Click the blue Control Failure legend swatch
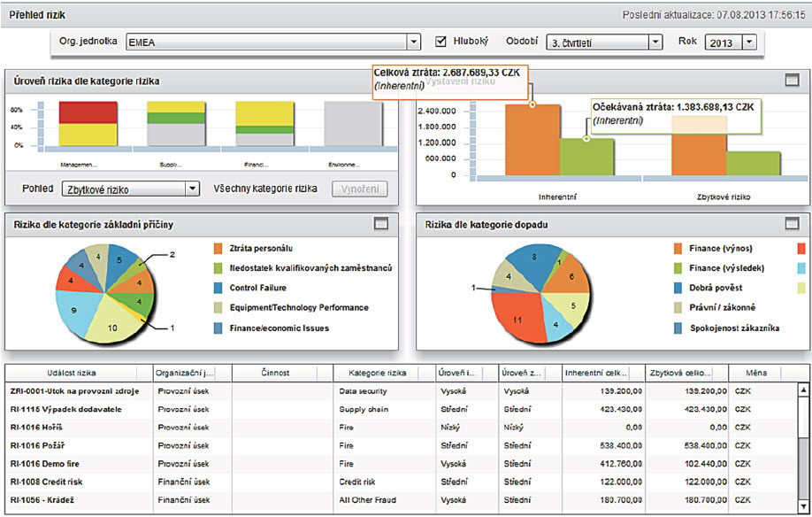 tap(218, 288)
